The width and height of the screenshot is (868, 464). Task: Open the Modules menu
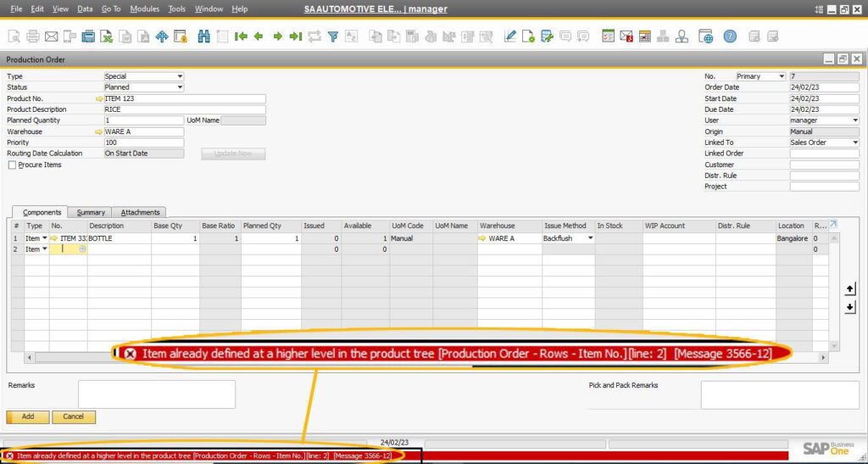point(144,8)
